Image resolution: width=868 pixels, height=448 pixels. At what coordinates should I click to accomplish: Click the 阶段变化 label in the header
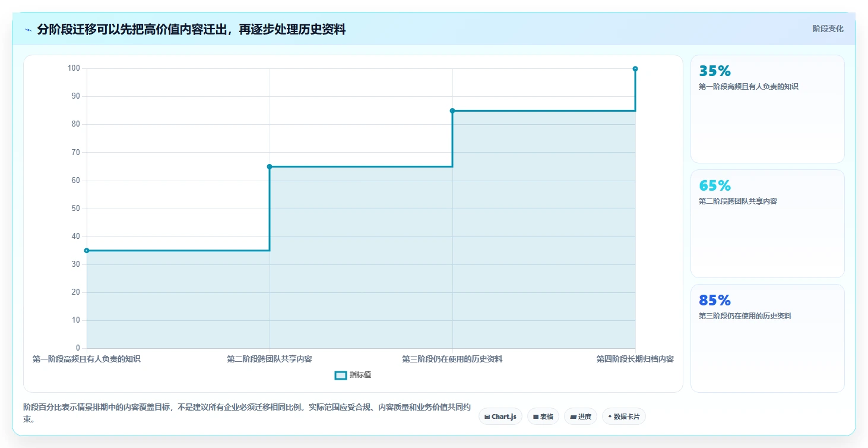click(x=828, y=29)
